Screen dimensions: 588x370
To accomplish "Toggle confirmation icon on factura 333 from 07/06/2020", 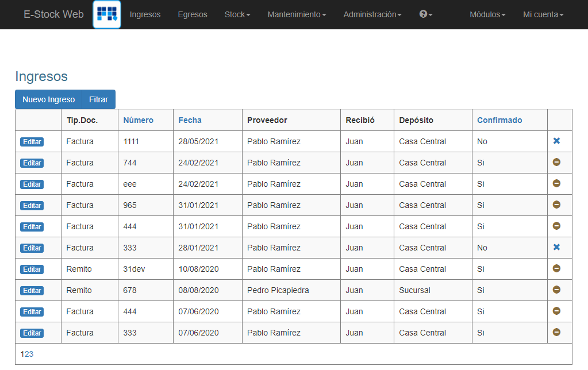I will pyautogui.click(x=556, y=333).
